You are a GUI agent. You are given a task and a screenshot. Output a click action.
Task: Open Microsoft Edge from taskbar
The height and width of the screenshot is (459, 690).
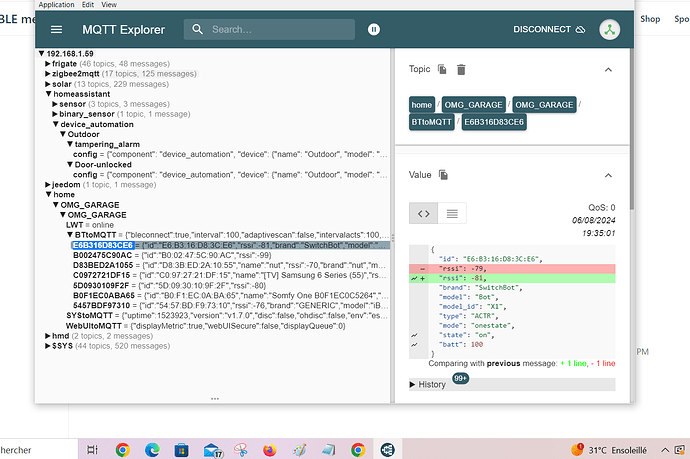click(152, 450)
